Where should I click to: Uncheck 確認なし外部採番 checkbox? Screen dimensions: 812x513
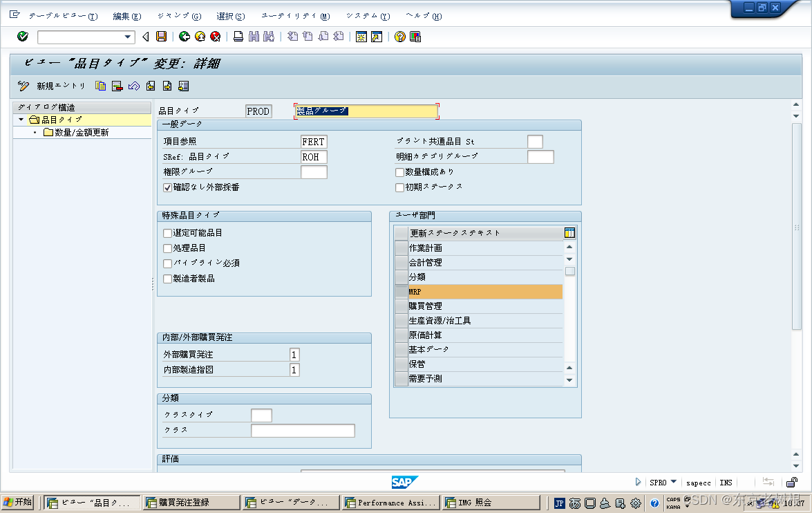[x=167, y=187]
